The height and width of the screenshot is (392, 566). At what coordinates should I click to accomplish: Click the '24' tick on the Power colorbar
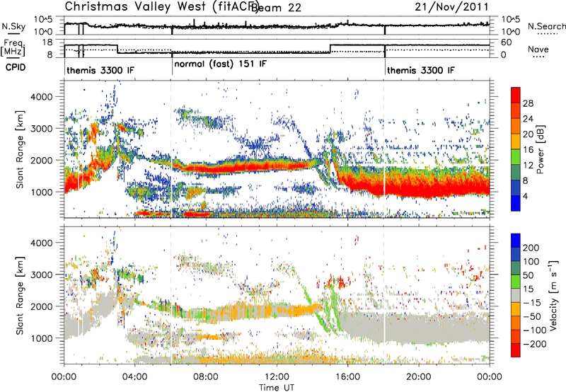point(528,119)
